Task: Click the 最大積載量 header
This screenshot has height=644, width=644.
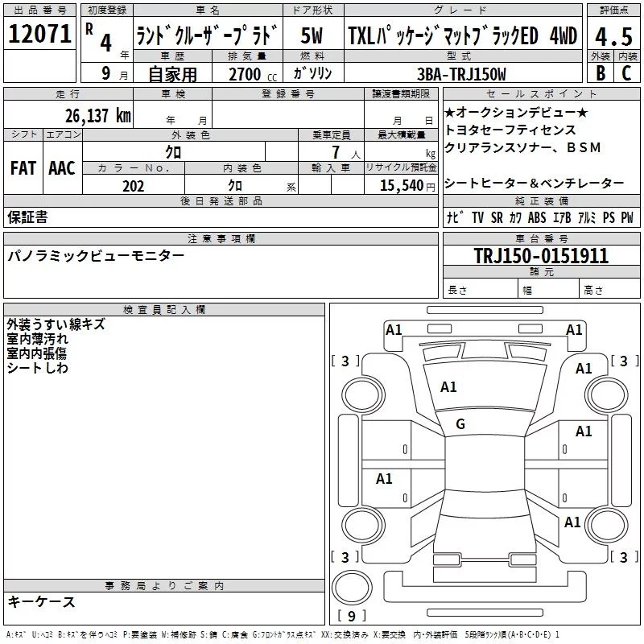Action: click(401, 134)
